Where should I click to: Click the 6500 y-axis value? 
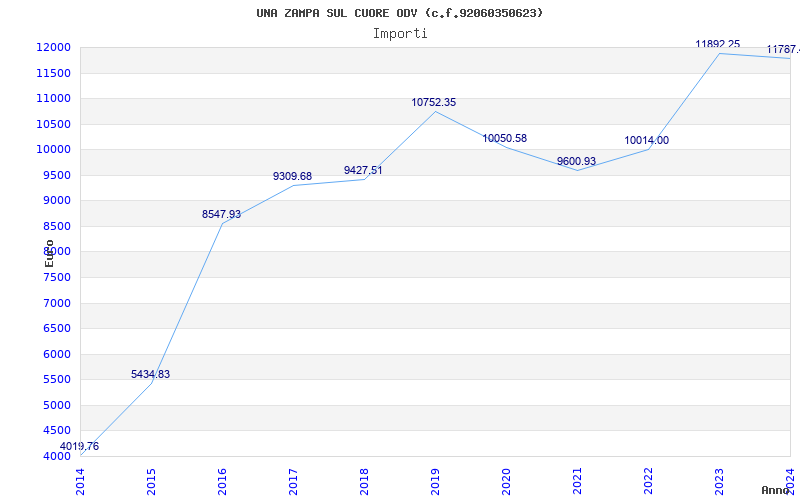pos(57,329)
